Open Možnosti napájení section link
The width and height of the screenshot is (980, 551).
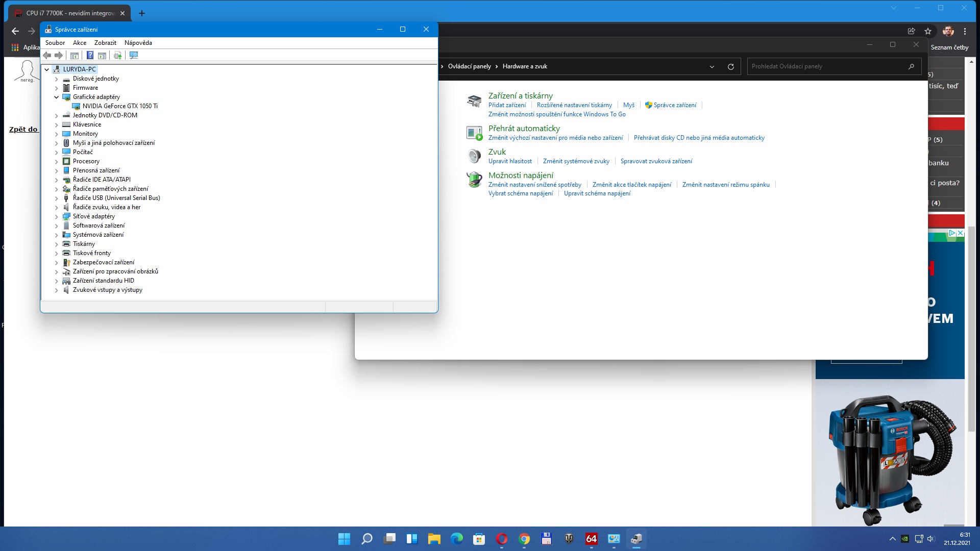click(520, 175)
